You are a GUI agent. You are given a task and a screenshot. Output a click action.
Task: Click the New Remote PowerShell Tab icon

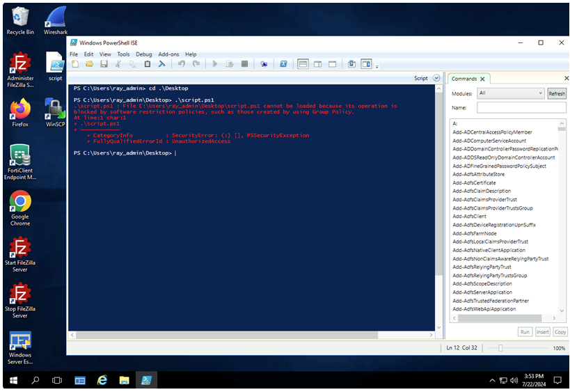click(x=264, y=64)
